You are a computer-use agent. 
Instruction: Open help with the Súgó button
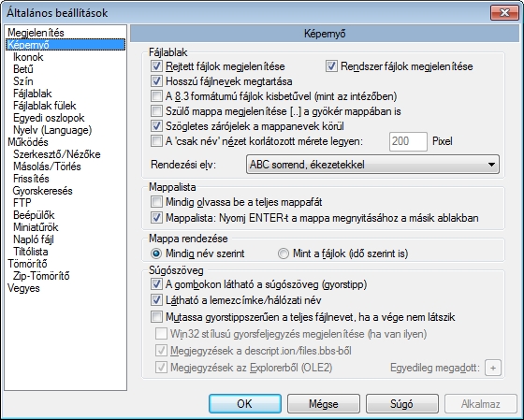(402, 403)
